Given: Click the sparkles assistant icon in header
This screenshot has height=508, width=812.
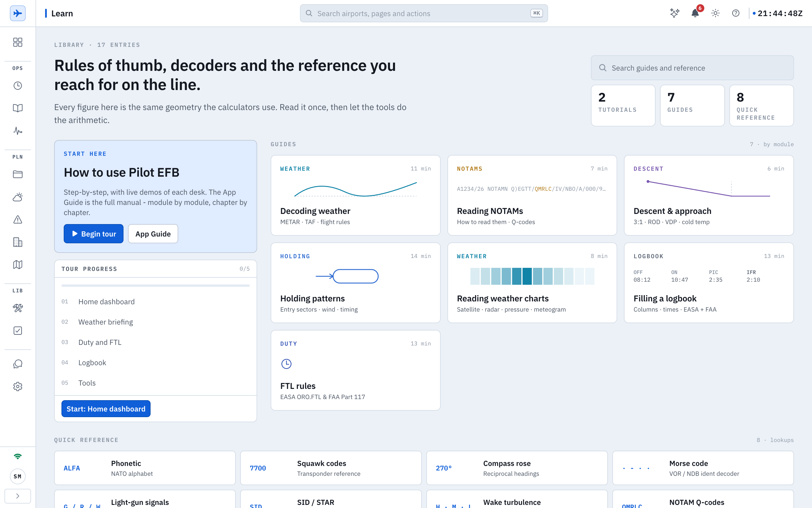Looking at the screenshot, I should (674, 14).
